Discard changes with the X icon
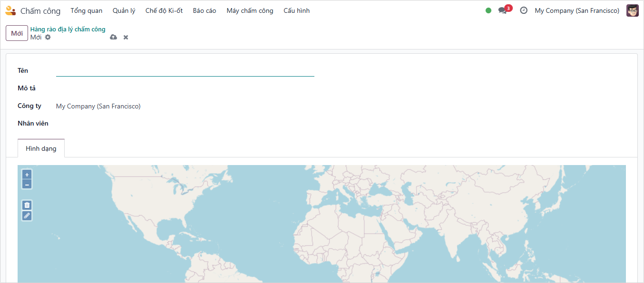Image resolution: width=644 pixels, height=283 pixels. 126,37
